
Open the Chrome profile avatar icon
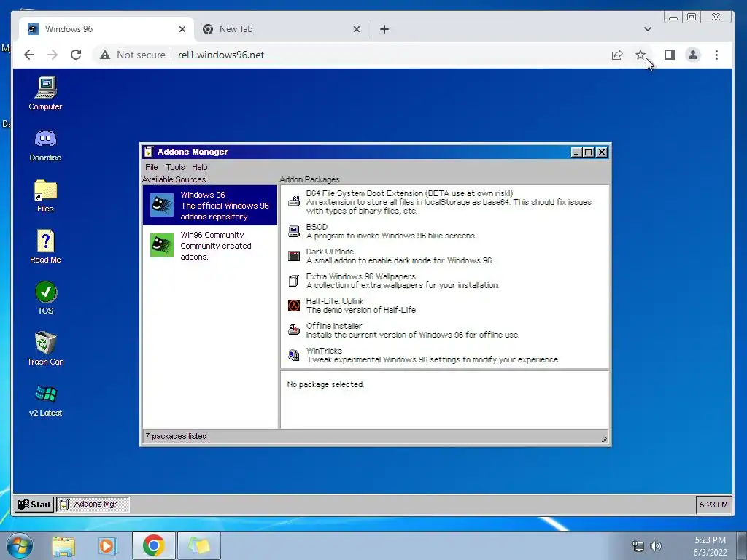click(693, 55)
